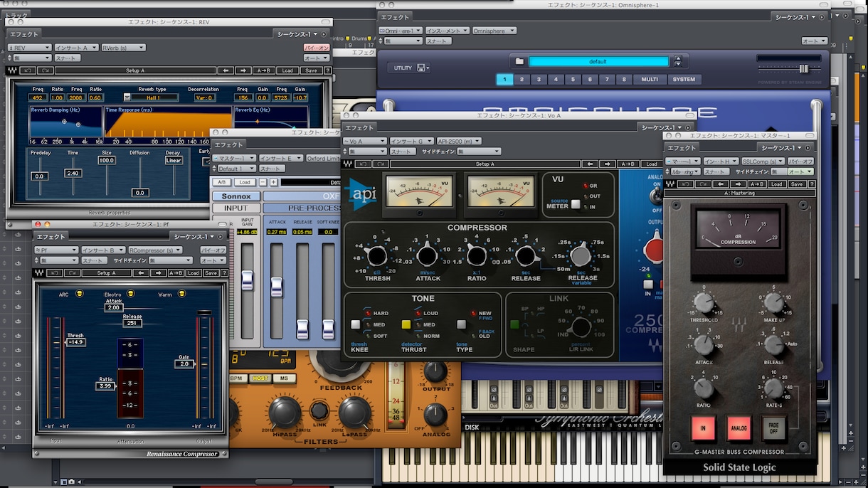Viewport: 868px width, 488px height.
Task: Click the SSL compressor FADE OFF button
Action: (776, 428)
